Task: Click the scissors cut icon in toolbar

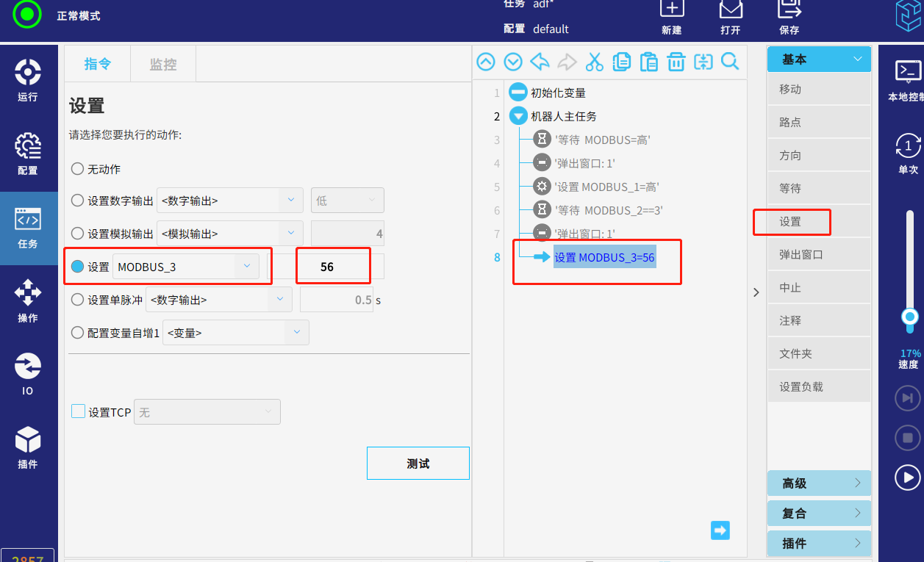Action: pos(594,62)
